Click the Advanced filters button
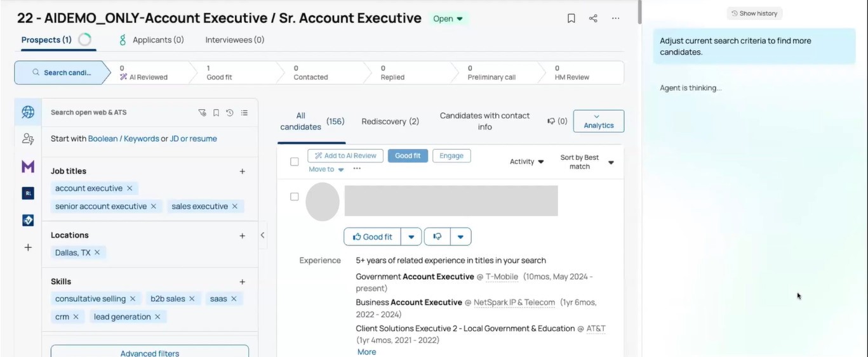Image resolution: width=868 pixels, height=357 pixels. click(x=150, y=353)
